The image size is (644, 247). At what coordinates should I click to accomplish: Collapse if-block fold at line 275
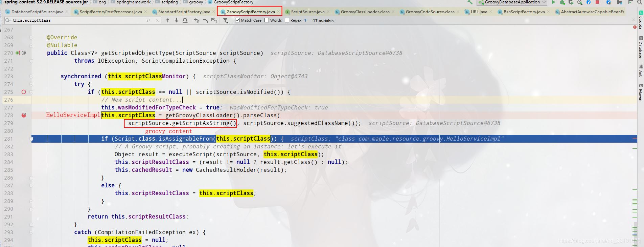click(x=31, y=92)
